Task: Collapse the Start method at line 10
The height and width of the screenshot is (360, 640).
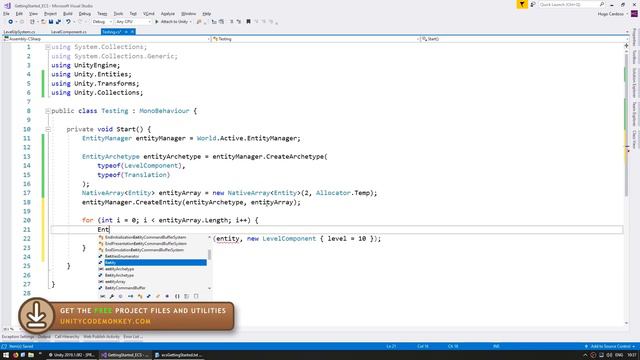Action: tap(48, 129)
